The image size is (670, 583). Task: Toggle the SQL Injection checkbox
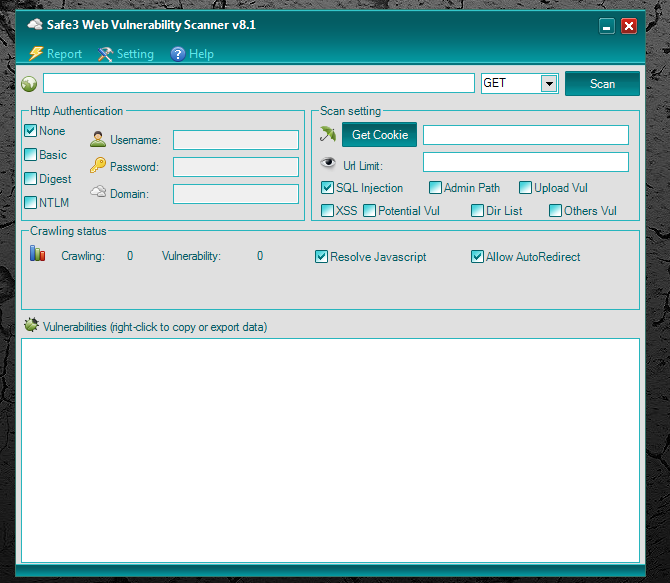pos(327,188)
